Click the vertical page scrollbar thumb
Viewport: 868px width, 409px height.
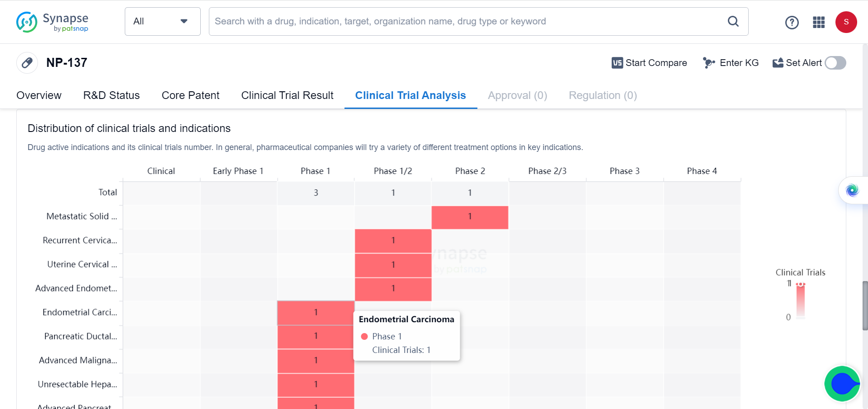(865, 306)
